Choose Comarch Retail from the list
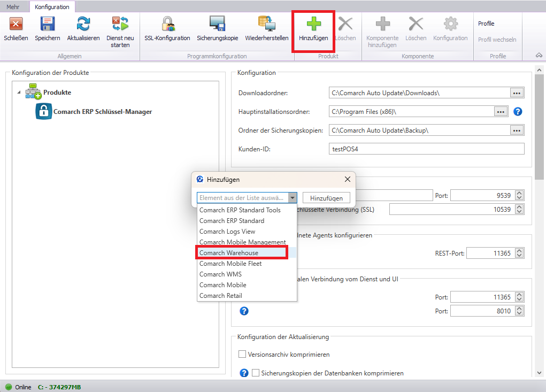Screen dimensions: 546x392 [x=247, y=296]
